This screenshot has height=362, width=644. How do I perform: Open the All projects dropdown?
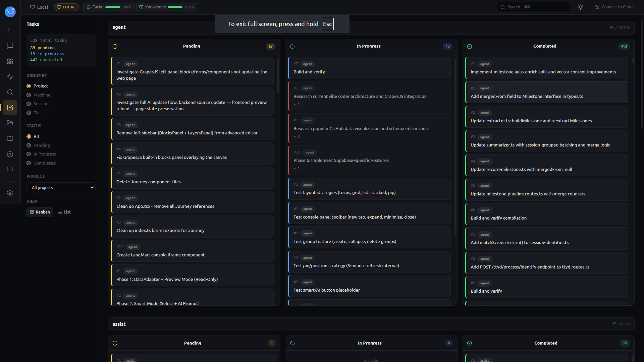click(x=61, y=187)
